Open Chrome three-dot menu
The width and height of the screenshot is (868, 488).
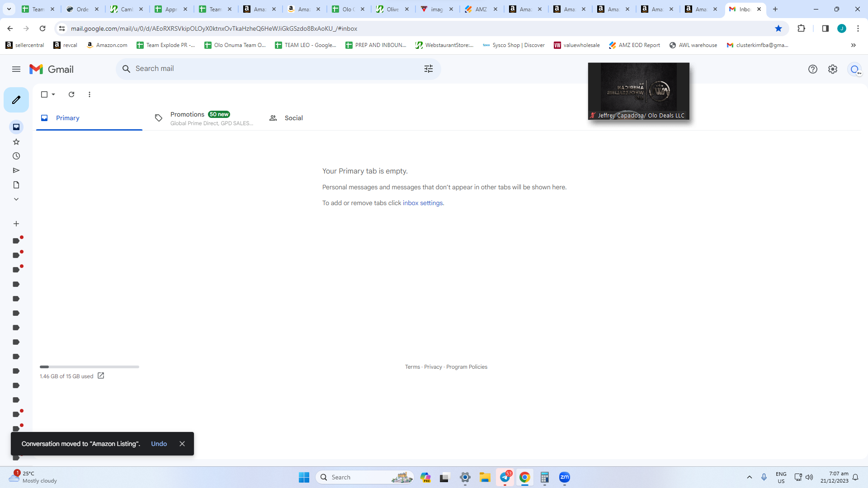(x=858, y=28)
